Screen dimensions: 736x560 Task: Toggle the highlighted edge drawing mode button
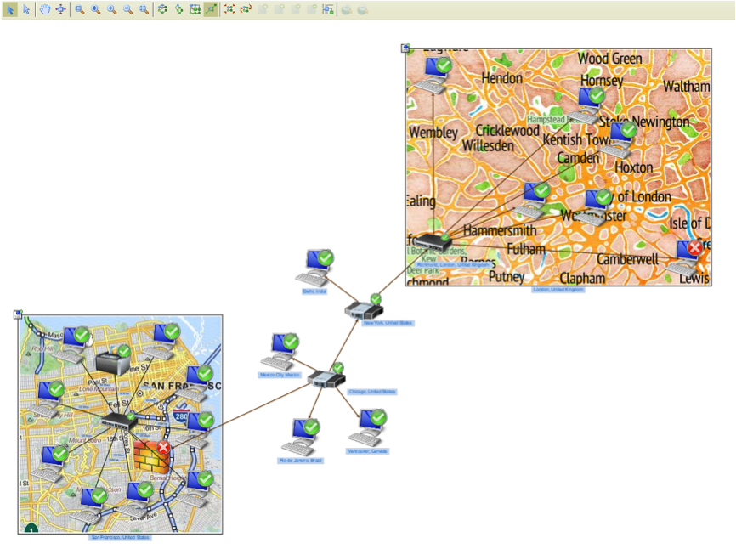(x=212, y=9)
